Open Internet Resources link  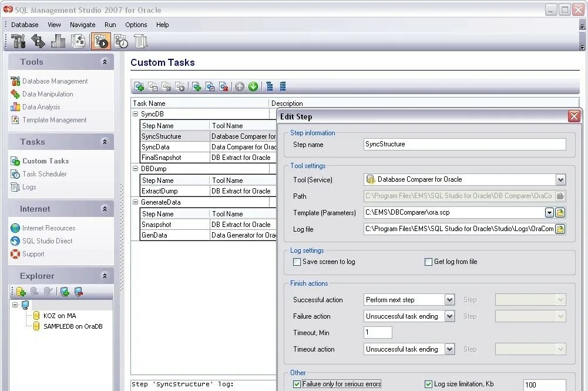point(43,228)
